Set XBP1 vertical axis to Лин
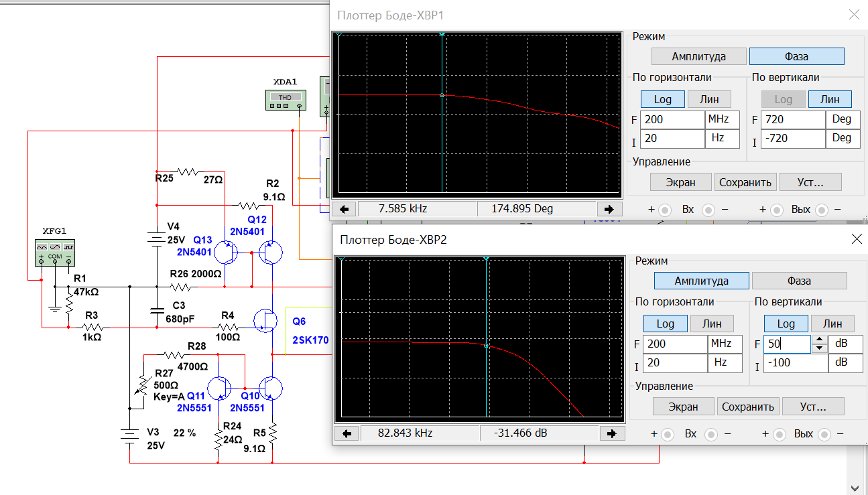 (x=830, y=99)
